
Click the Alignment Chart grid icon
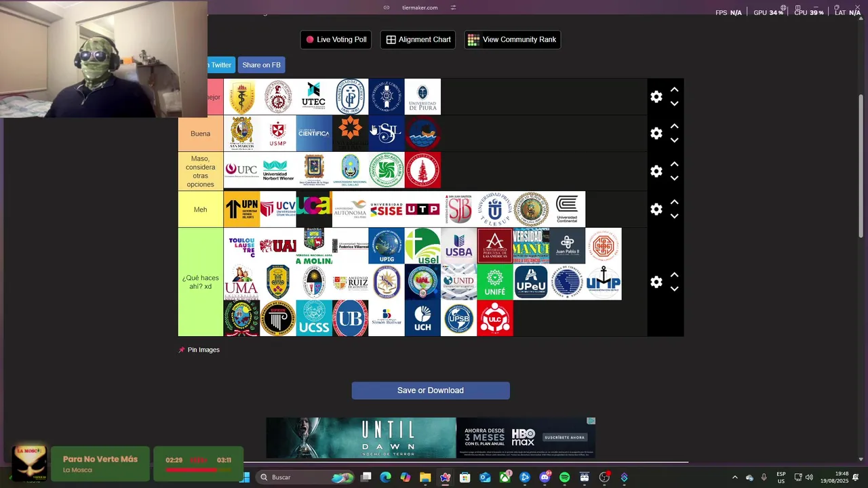391,40
